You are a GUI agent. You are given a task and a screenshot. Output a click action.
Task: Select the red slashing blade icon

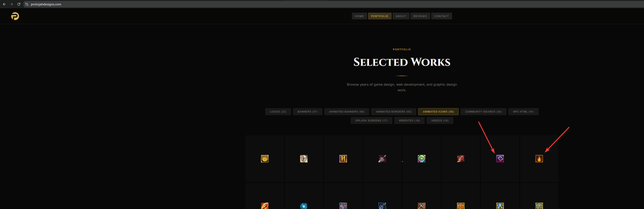coord(461,159)
